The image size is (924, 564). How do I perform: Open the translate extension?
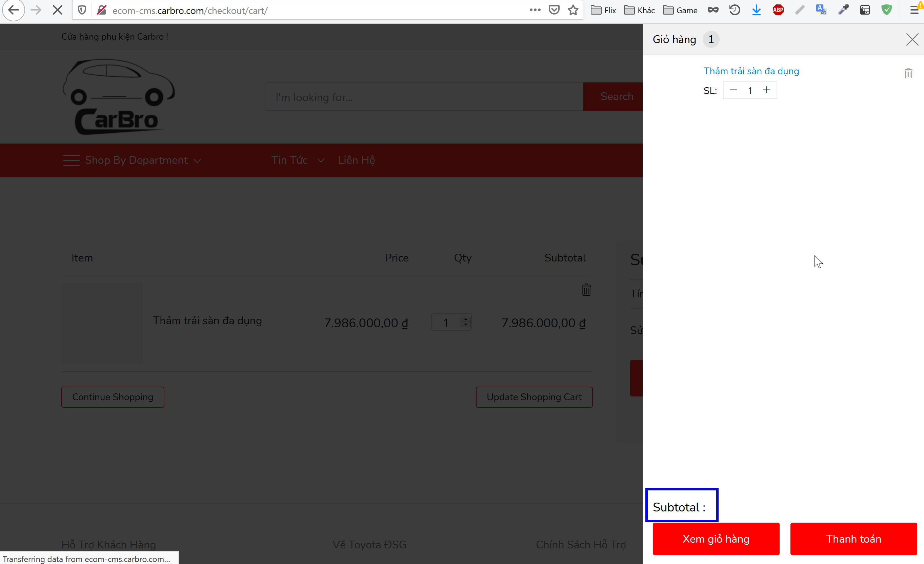(x=821, y=10)
